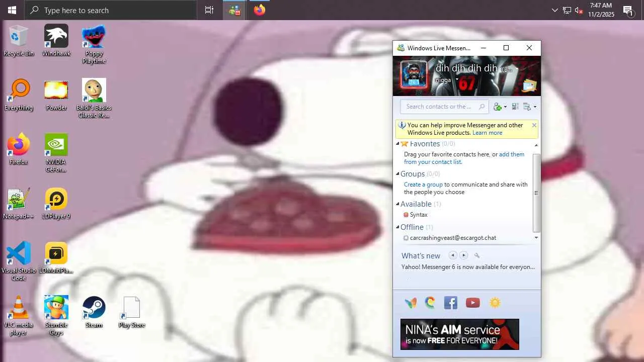Viewport: 644px width, 362px height.
Task: Switch the contact list layout view icon
Action: [515, 107]
